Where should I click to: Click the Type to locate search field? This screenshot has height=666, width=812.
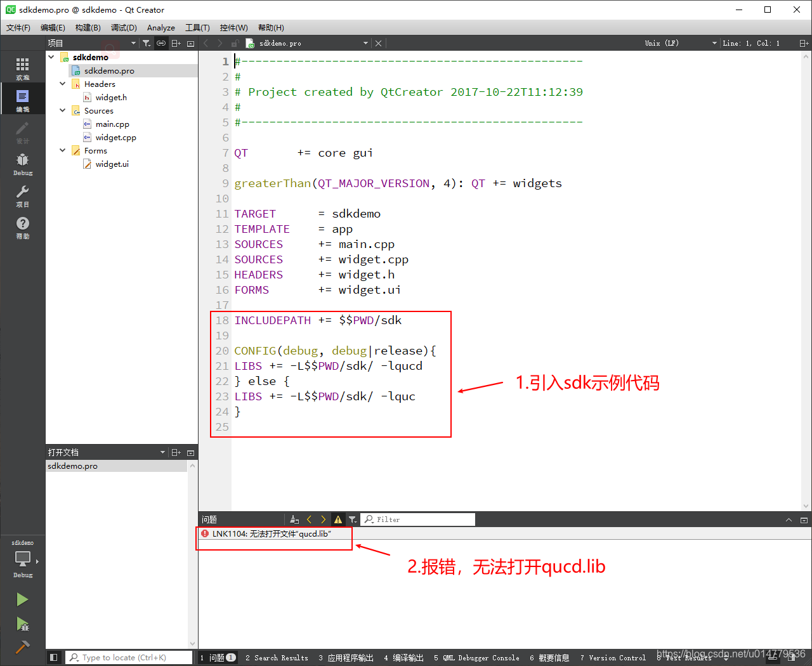(130, 658)
